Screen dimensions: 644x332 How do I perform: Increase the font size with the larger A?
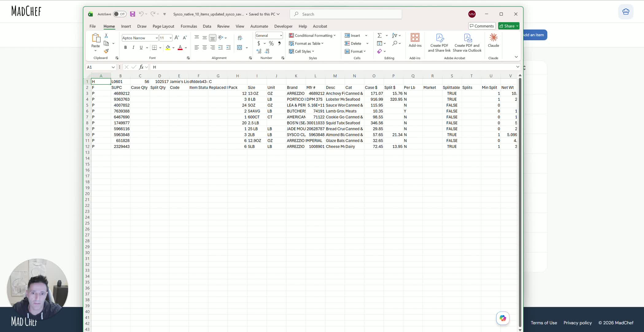click(177, 38)
